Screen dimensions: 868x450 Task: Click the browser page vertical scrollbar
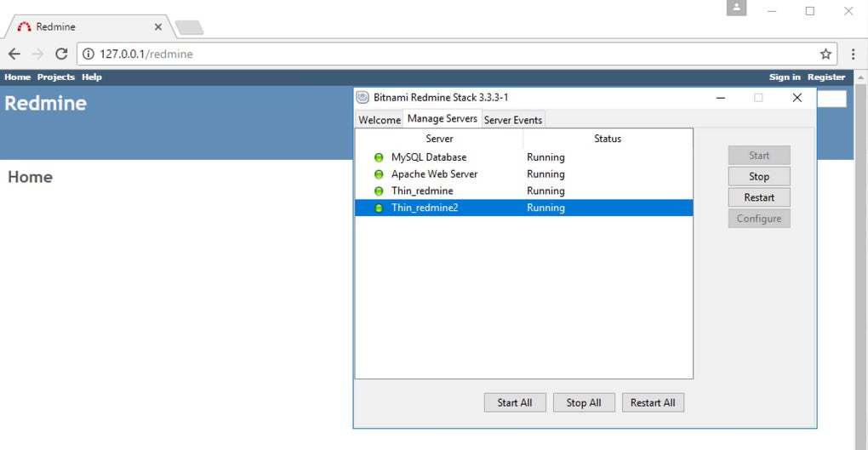coord(860,265)
